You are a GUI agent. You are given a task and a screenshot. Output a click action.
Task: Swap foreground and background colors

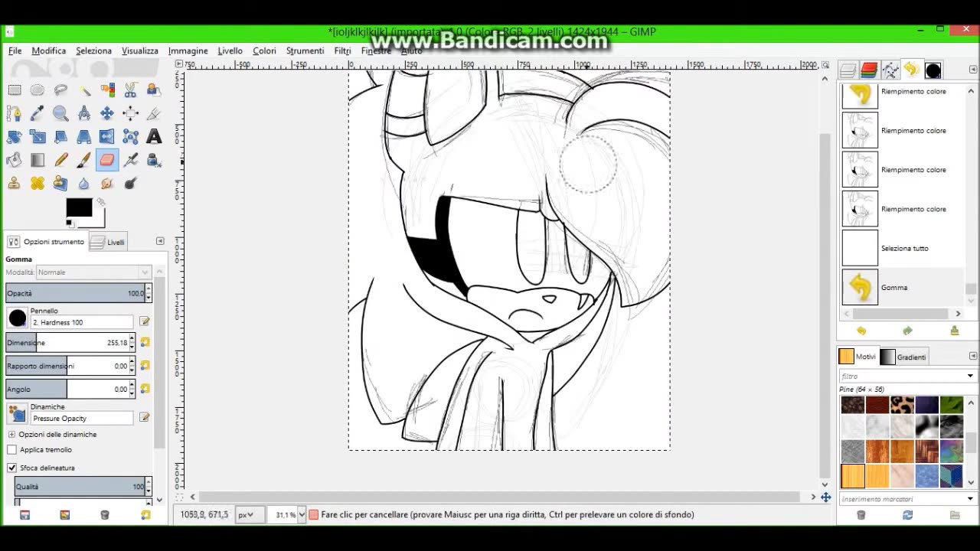[x=100, y=202]
